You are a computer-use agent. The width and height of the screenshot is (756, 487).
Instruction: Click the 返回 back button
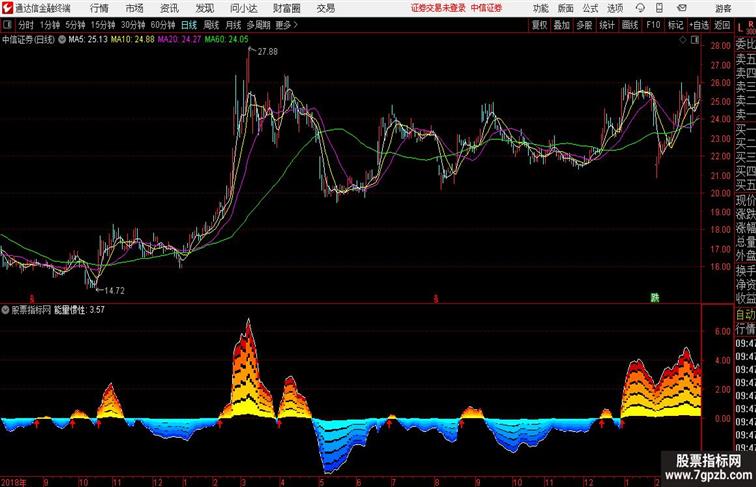(722, 25)
